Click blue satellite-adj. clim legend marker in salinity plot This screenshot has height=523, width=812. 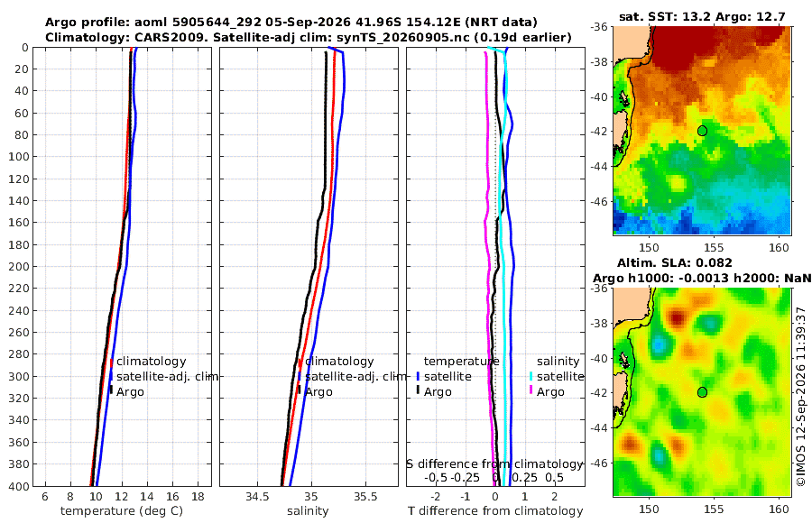pyautogui.click(x=300, y=376)
